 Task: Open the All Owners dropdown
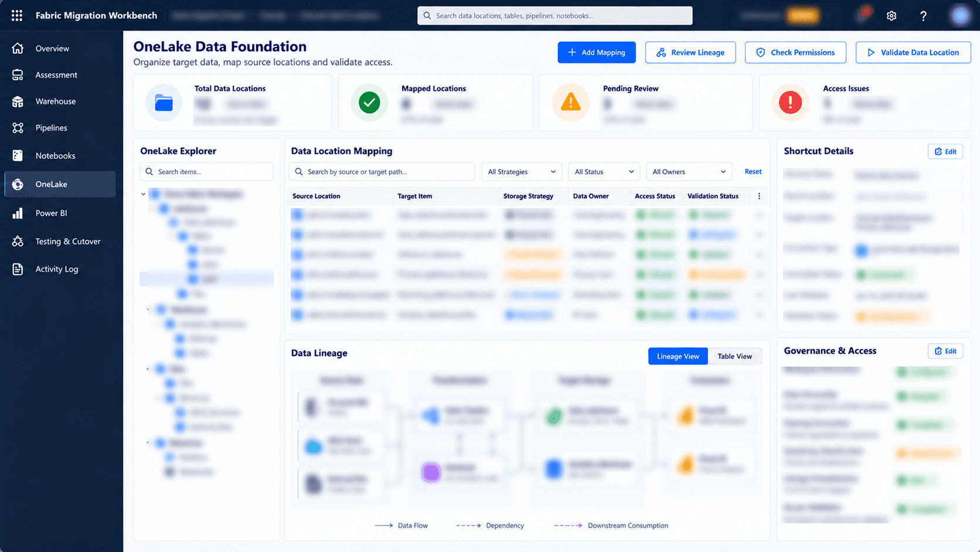[689, 172]
